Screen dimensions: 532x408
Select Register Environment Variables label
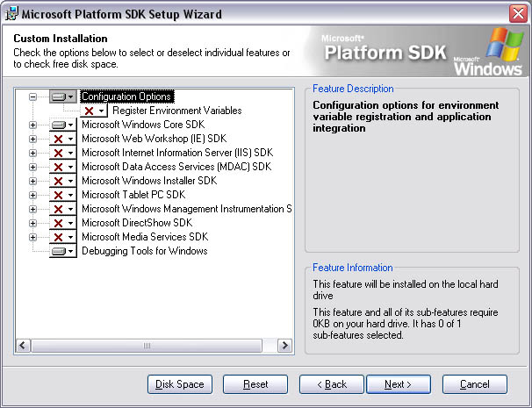pyautogui.click(x=177, y=111)
